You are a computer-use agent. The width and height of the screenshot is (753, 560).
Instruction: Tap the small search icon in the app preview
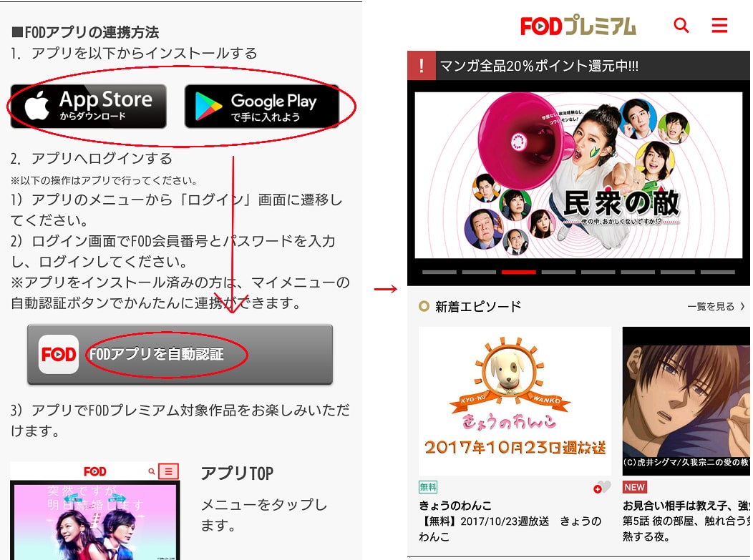point(152,472)
